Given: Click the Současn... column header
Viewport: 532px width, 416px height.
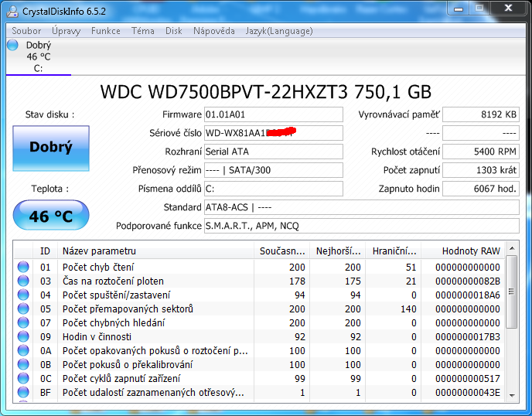Looking at the screenshot, I should pyautogui.click(x=281, y=251).
